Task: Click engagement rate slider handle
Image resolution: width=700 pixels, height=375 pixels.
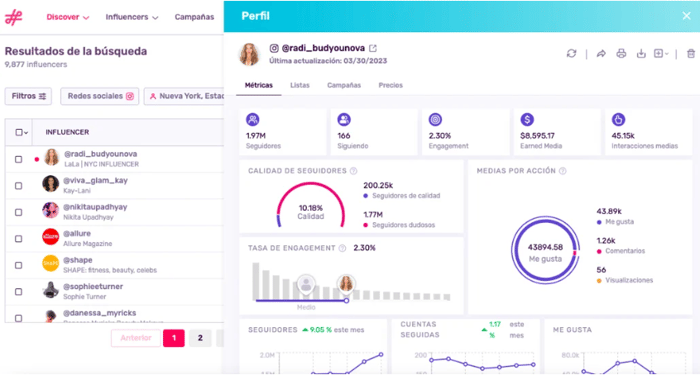Action: click(x=346, y=301)
